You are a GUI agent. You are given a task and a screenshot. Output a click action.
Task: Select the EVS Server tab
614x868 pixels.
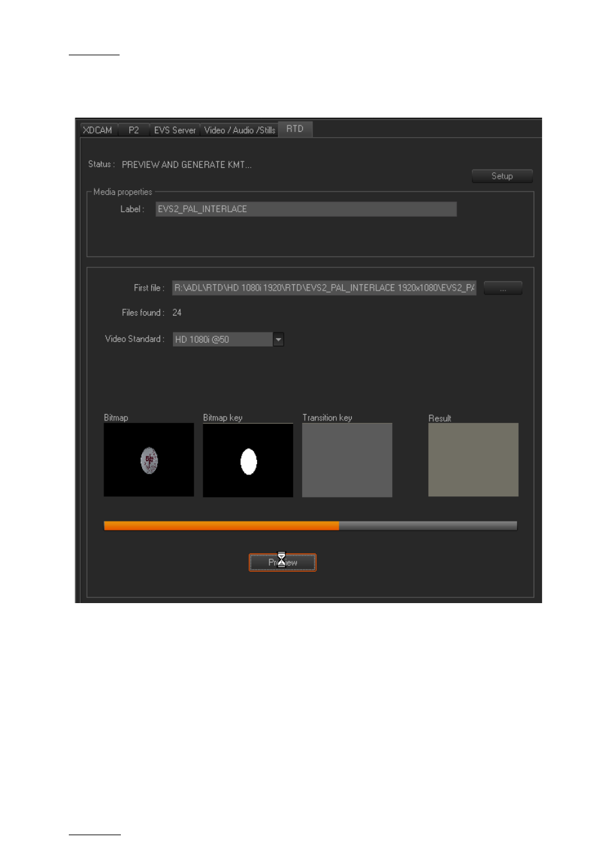coord(175,130)
